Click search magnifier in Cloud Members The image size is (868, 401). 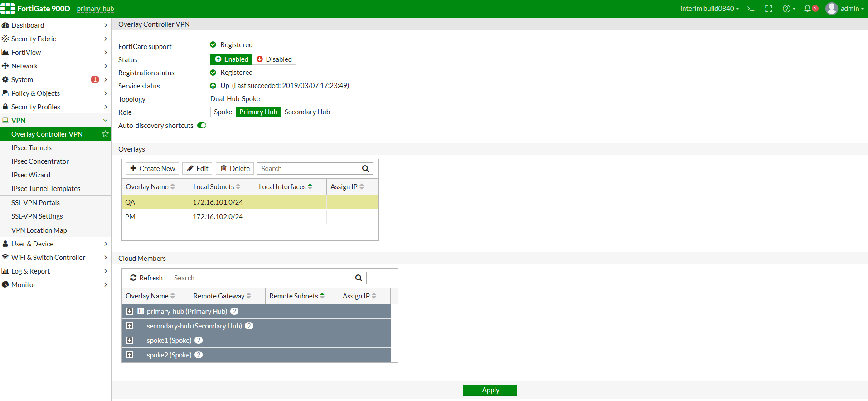pyautogui.click(x=359, y=278)
